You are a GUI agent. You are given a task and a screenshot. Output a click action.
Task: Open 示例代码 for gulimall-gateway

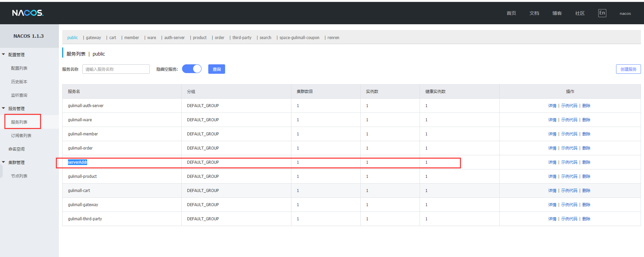click(x=569, y=205)
